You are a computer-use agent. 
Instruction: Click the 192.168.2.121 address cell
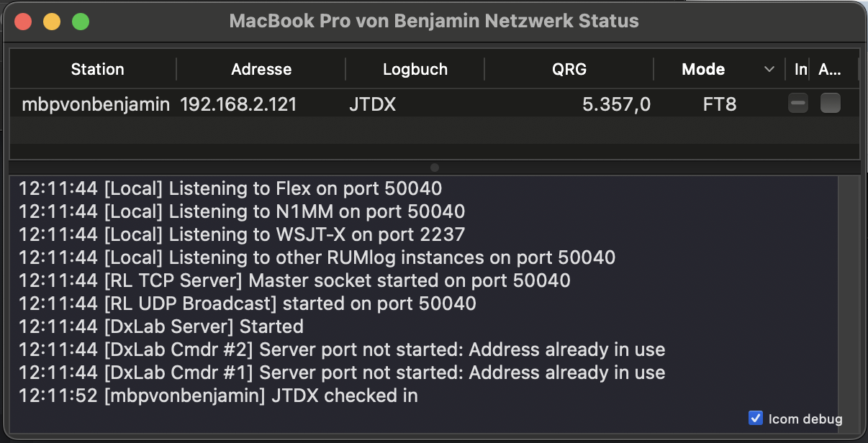click(238, 104)
